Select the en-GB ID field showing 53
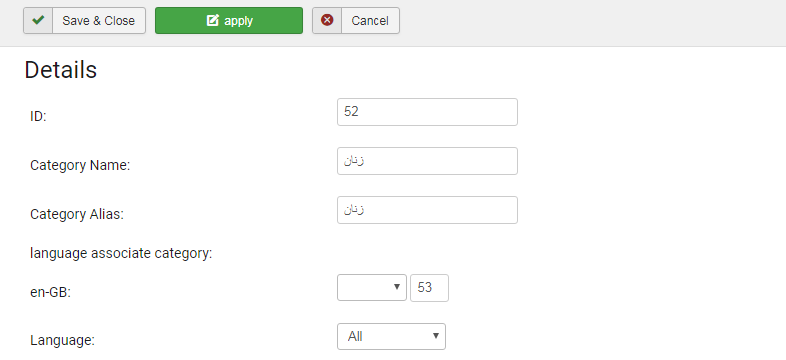786x360 pixels. [x=430, y=288]
